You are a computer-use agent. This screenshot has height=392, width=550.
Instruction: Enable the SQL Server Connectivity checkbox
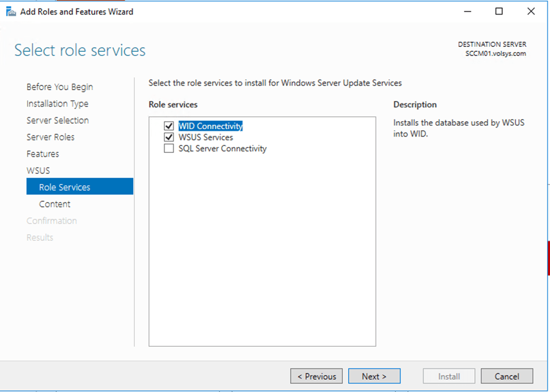[169, 149]
